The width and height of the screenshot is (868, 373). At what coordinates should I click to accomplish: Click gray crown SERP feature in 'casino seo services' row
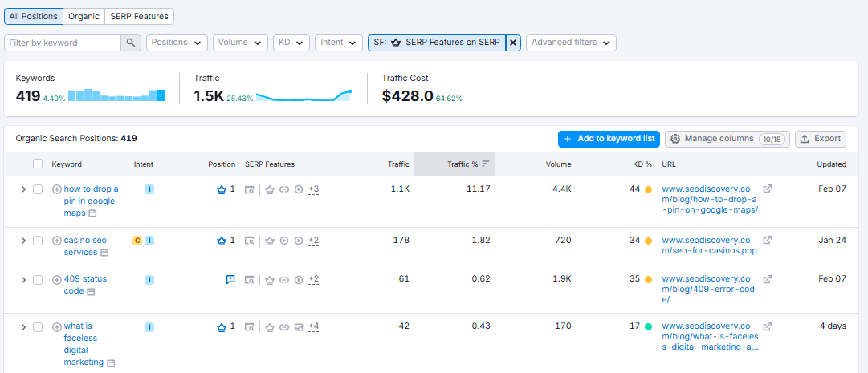(270, 241)
